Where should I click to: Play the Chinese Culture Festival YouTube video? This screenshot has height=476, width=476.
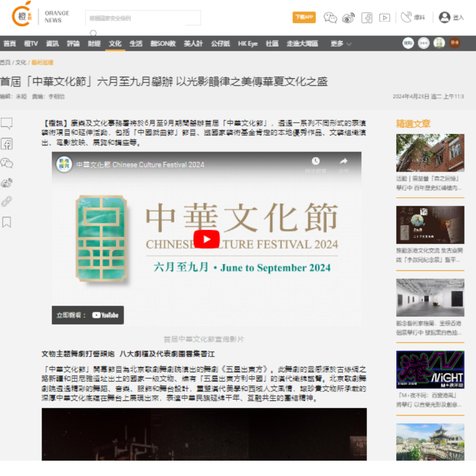206,239
